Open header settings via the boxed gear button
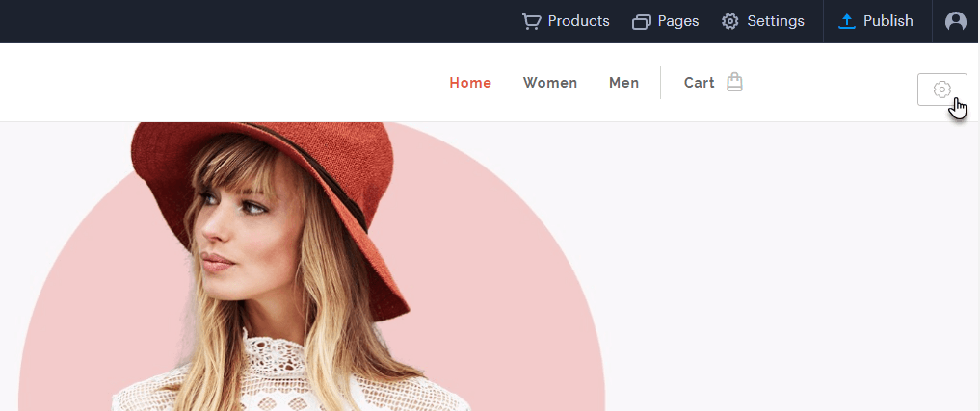Image resolution: width=980 pixels, height=411 pixels. (x=941, y=90)
